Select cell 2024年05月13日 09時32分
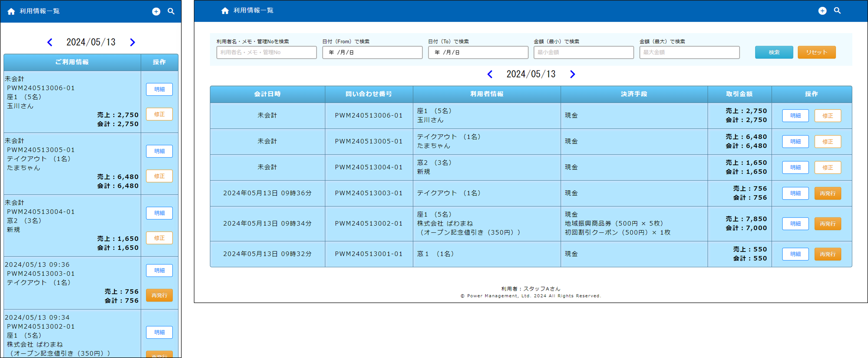 (x=267, y=254)
